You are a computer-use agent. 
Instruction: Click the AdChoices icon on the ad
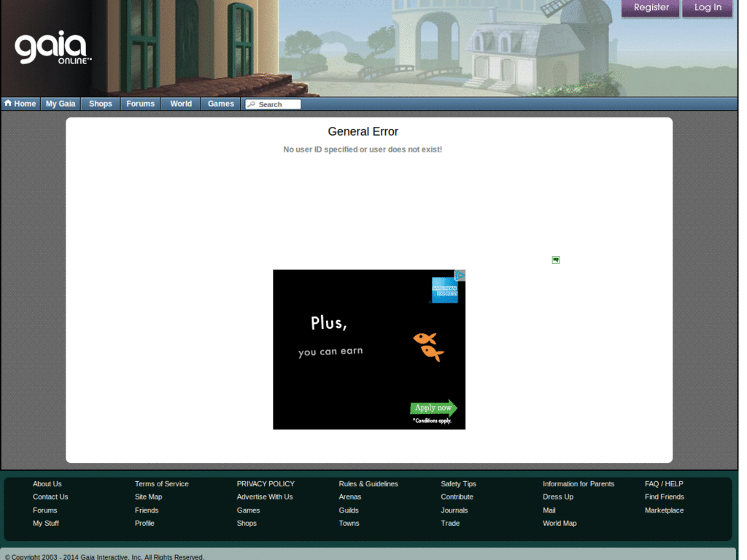click(x=460, y=275)
